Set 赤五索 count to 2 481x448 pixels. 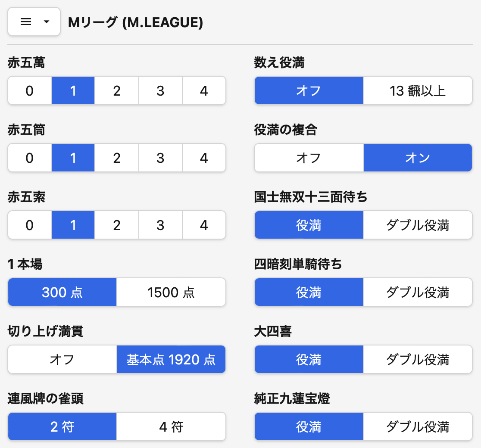pyautogui.click(x=117, y=225)
